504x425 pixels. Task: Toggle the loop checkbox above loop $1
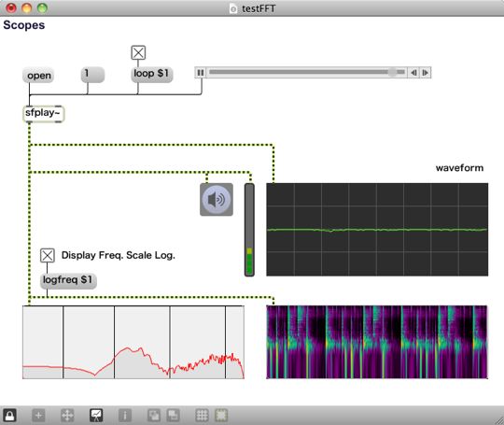(x=138, y=52)
